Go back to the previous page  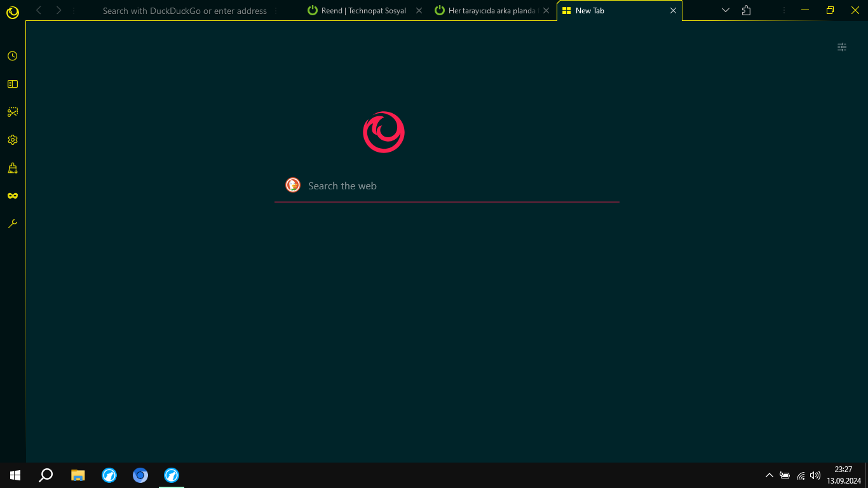(x=39, y=10)
